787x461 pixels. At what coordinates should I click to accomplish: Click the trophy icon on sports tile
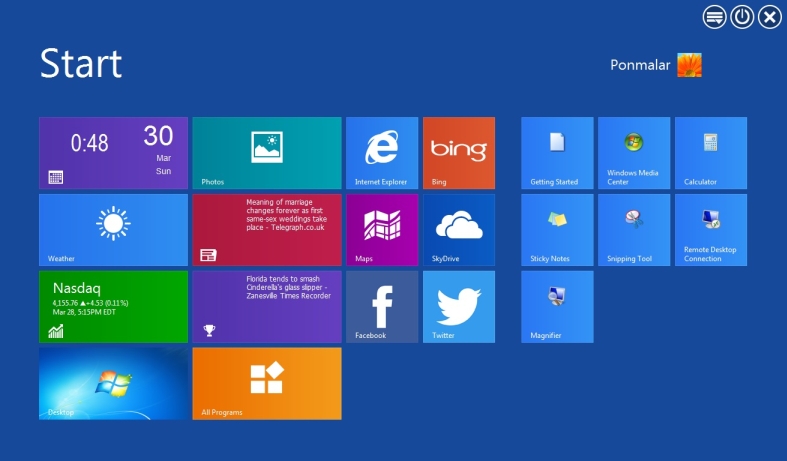pyautogui.click(x=209, y=330)
